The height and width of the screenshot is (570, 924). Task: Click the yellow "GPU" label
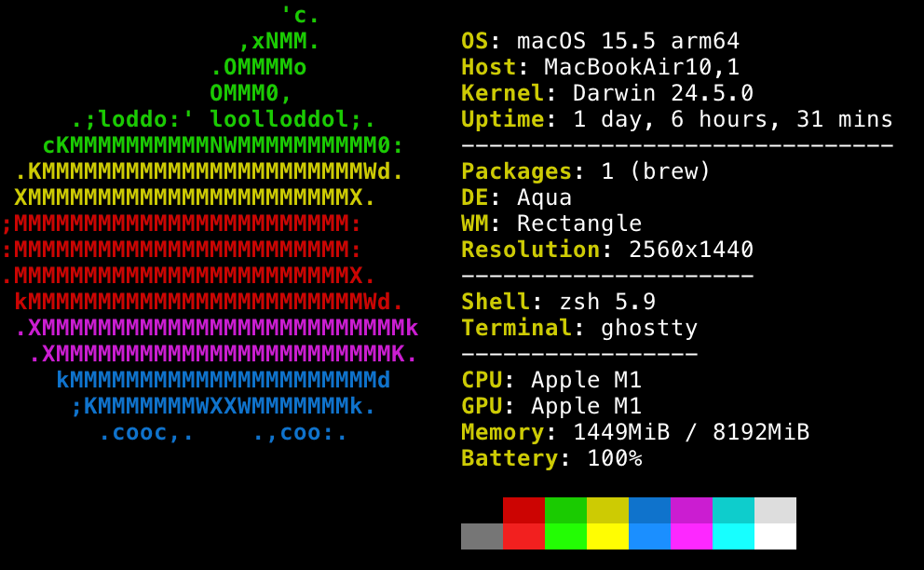pyautogui.click(x=482, y=405)
